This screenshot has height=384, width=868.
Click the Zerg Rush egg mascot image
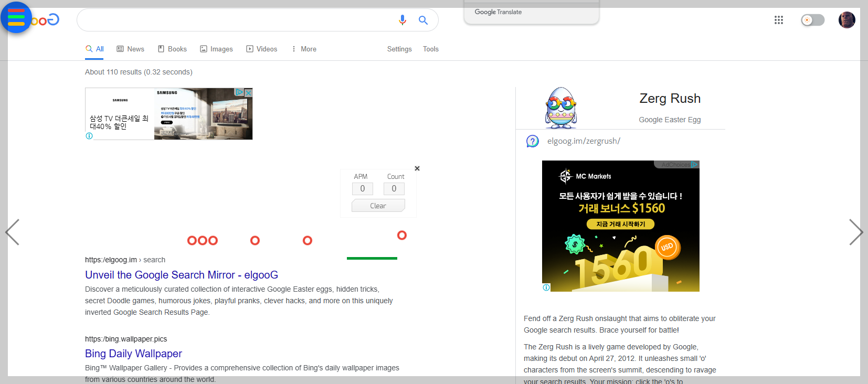click(x=561, y=108)
